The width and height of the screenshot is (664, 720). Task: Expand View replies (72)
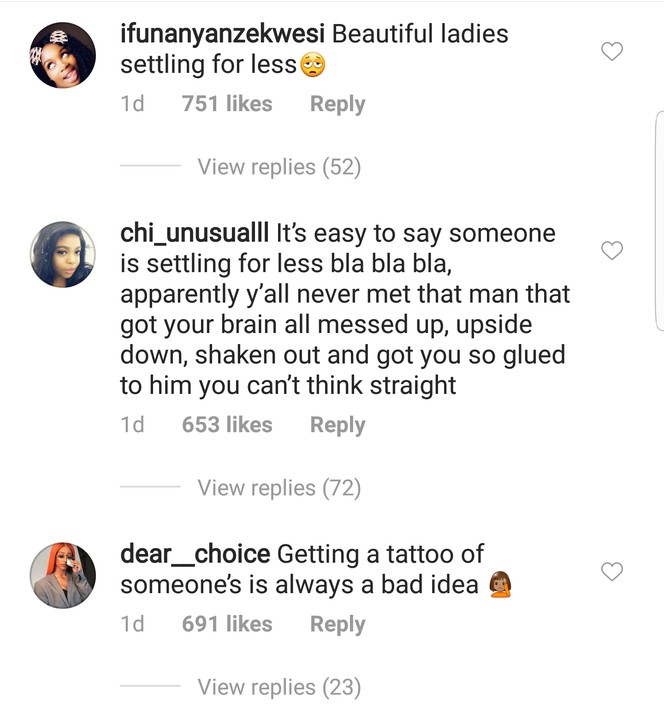coord(279,488)
